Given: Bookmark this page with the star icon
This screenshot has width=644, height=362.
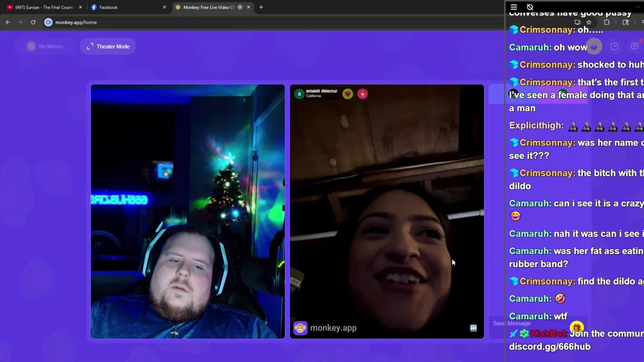Looking at the screenshot, I should (589, 22).
